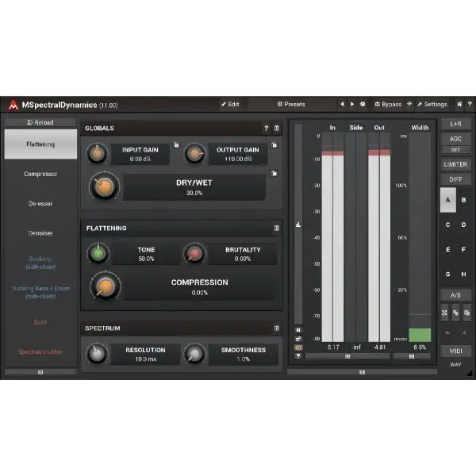Collapse the Spectrum panel
The image size is (476, 476).
coord(276,328)
